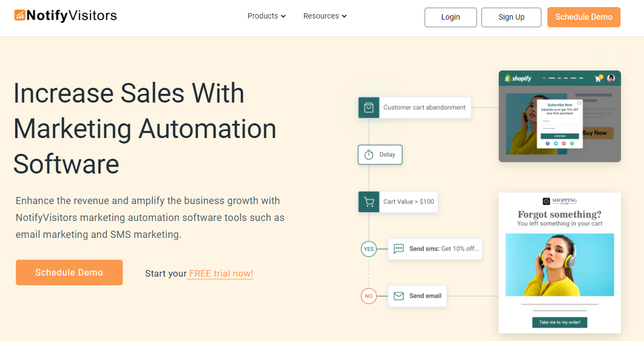
Task: Click the Email input in the Subscribe popup
Action: [559, 121]
